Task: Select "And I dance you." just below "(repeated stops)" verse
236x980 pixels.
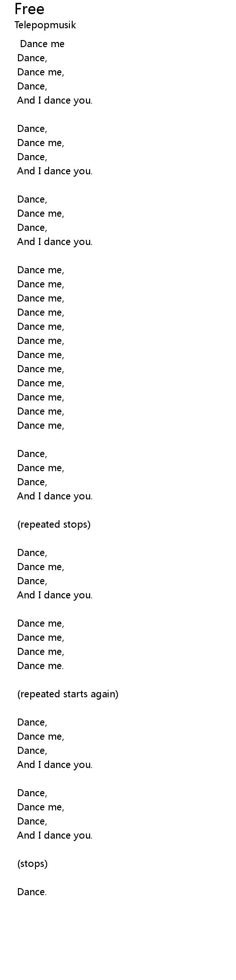Action: click(55, 595)
